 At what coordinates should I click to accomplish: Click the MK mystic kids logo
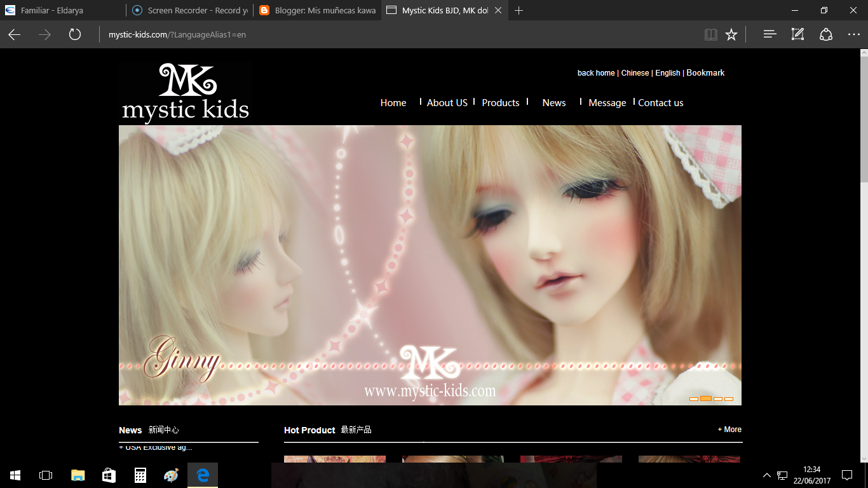[185, 91]
